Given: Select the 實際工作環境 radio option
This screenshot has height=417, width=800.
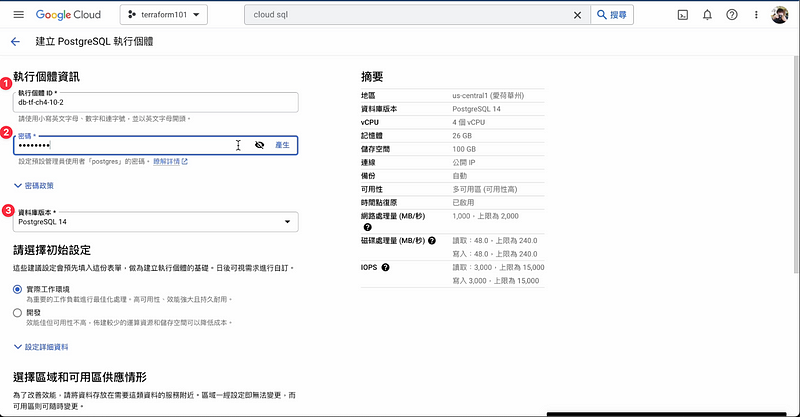Looking at the screenshot, I should pos(17,289).
